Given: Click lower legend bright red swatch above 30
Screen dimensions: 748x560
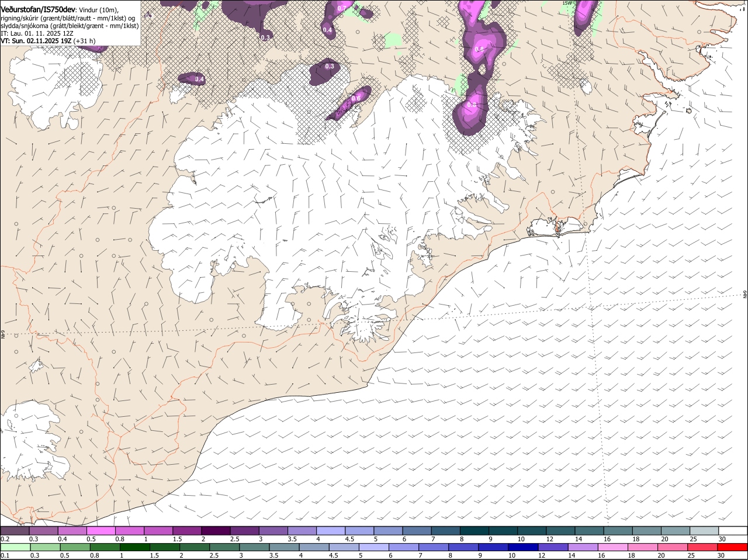Looking at the screenshot, I should coord(732,547).
